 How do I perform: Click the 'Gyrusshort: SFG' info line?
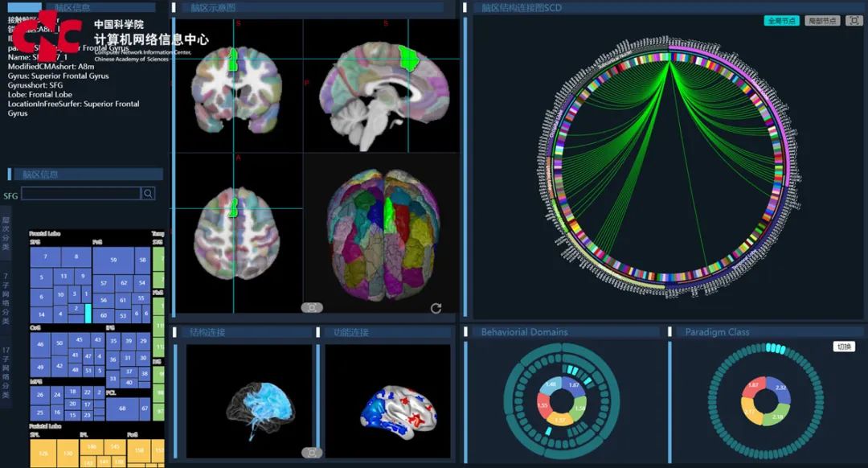35,85
